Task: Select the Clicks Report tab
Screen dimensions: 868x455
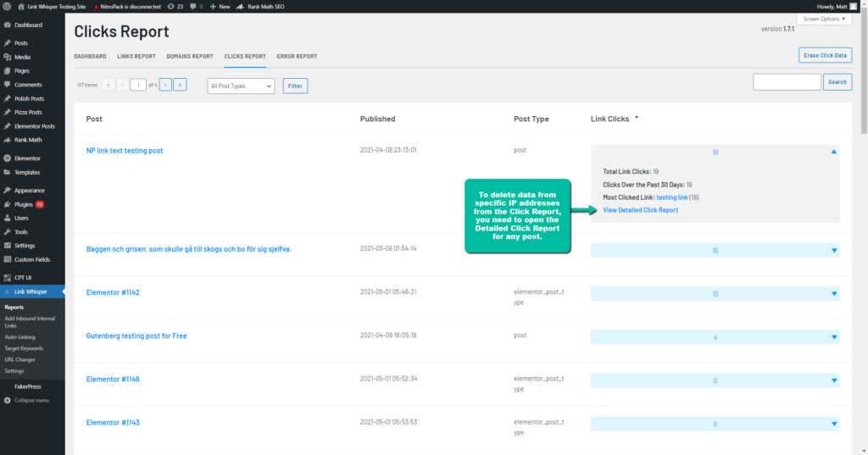Action: 245,57
